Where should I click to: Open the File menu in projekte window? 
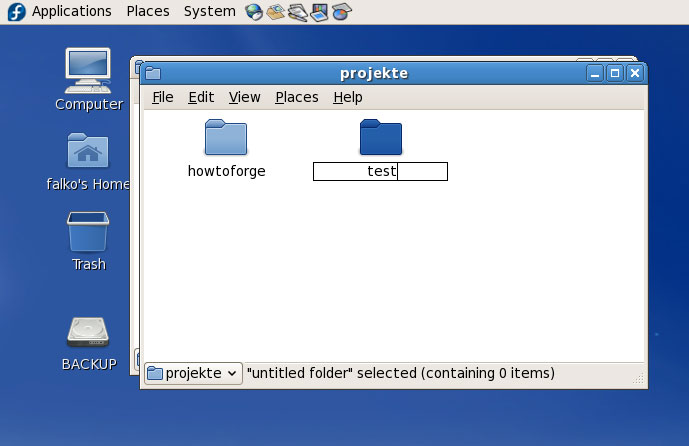(x=163, y=97)
